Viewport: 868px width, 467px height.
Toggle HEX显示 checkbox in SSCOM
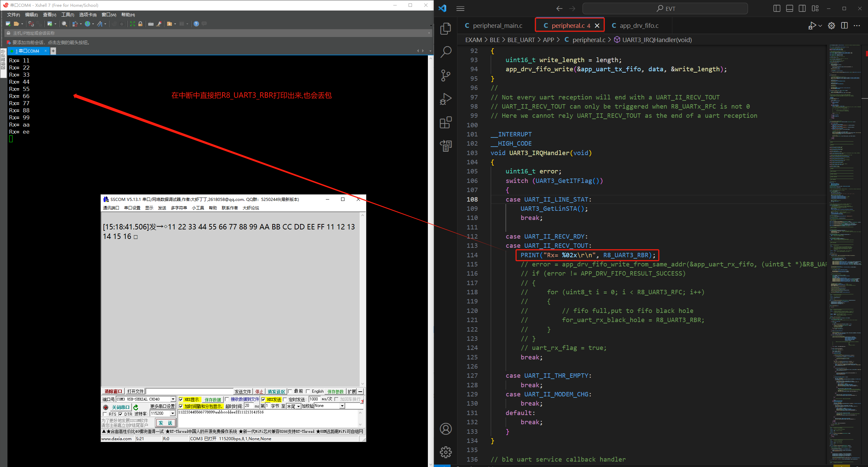coord(181,399)
